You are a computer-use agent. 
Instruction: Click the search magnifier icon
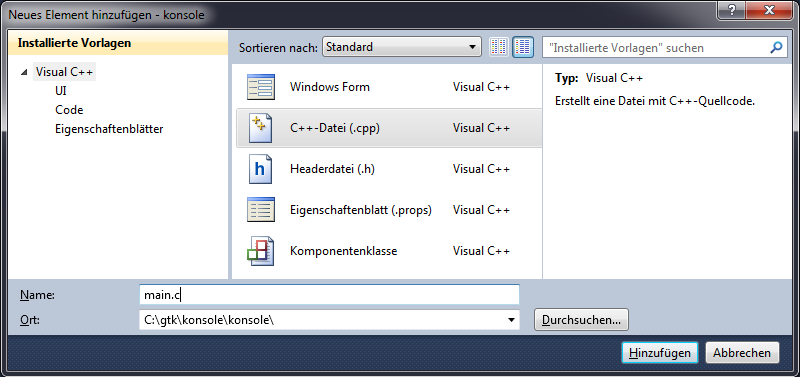[776, 47]
